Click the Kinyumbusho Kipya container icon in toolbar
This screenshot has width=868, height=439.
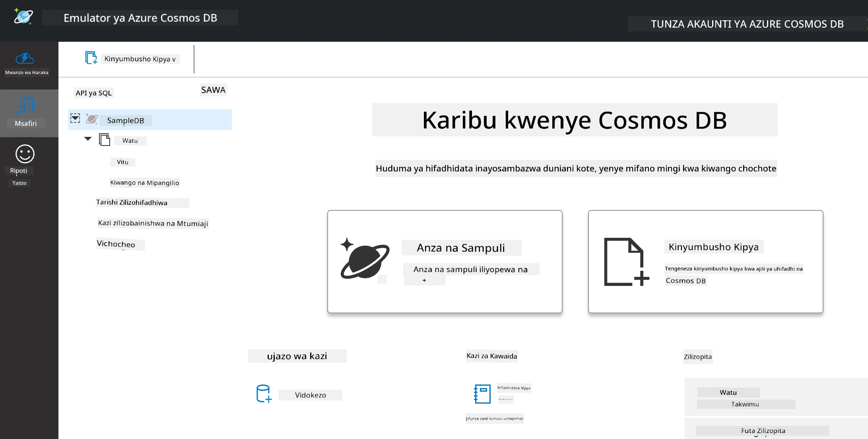pos(91,58)
